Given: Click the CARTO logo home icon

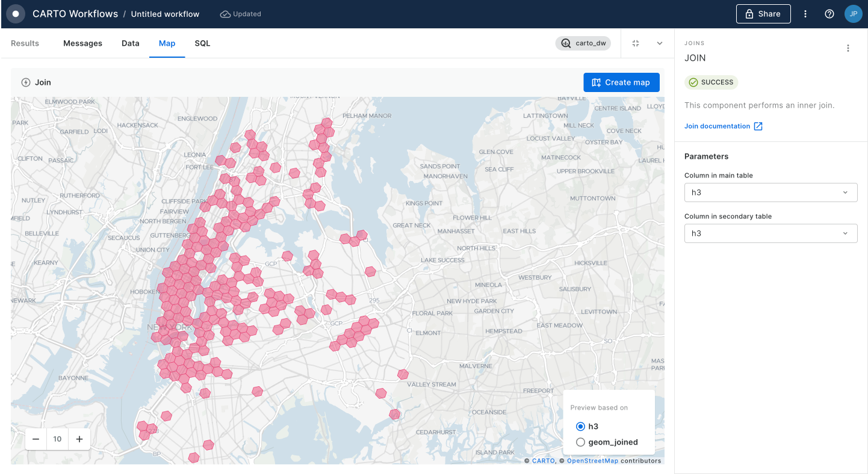Looking at the screenshot, I should 16,14.
